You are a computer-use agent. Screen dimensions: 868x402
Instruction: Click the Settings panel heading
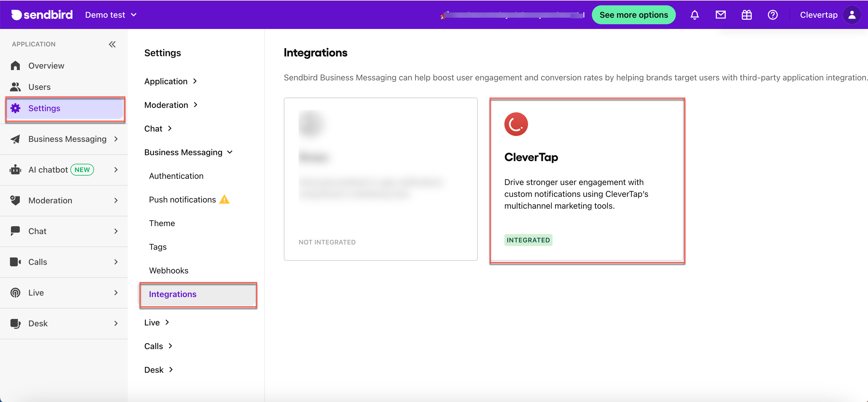tap(162, 53)
